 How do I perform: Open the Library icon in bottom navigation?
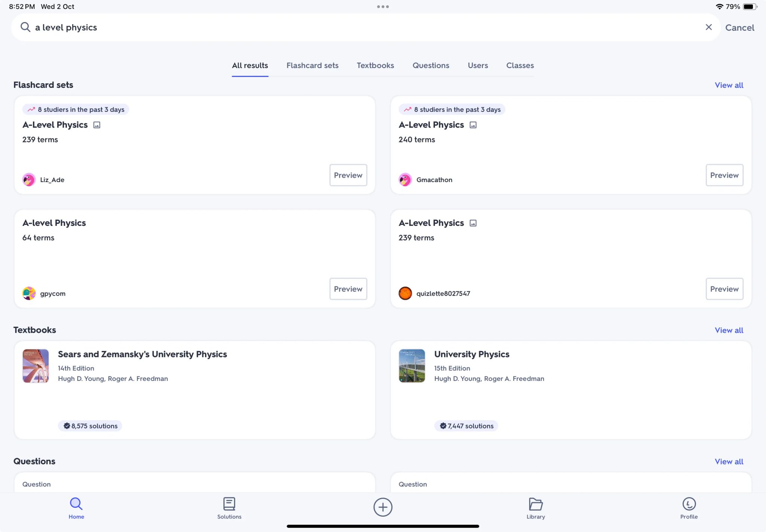(536, 505)
